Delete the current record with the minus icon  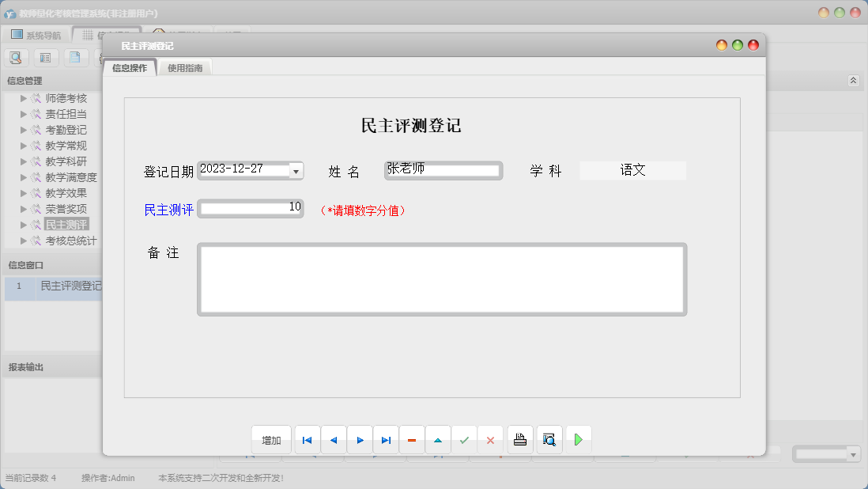pyautogui.click(x=412, y=439)
